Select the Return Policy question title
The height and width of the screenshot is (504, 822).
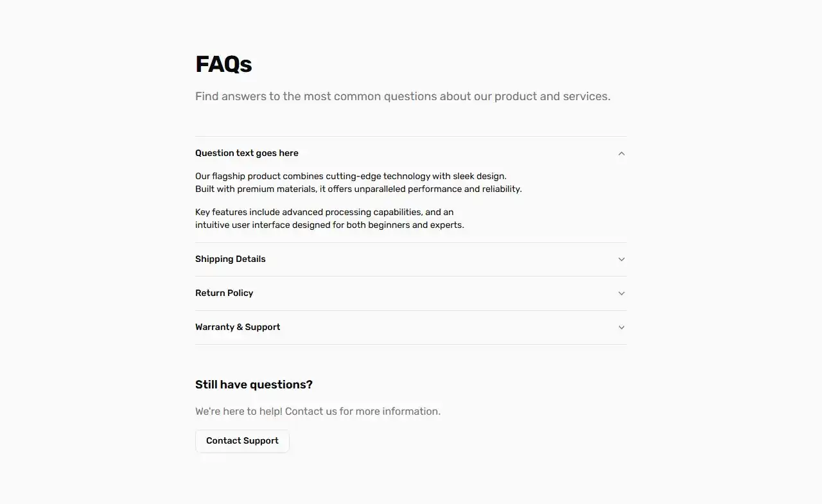(x=224, y=293)
